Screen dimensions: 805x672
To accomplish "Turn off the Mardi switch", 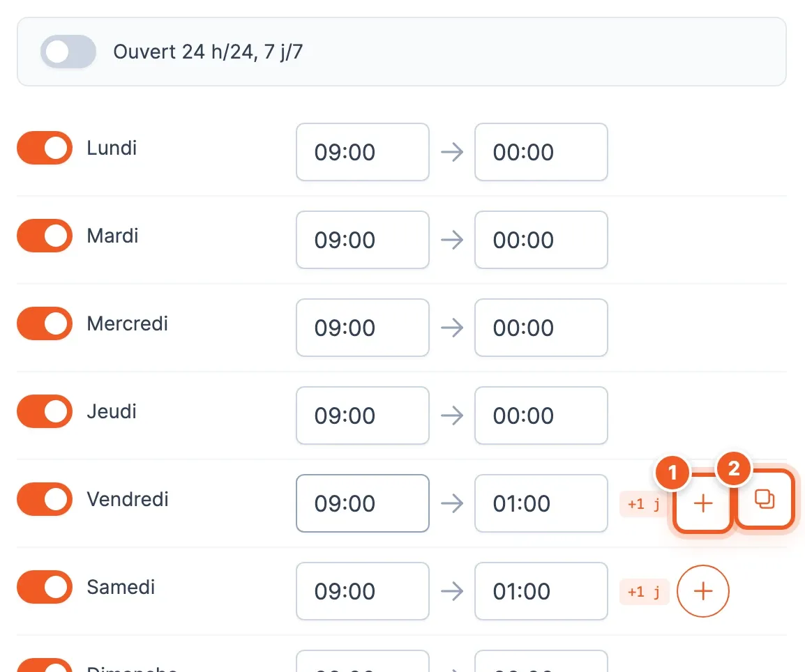I will [45, 236].
